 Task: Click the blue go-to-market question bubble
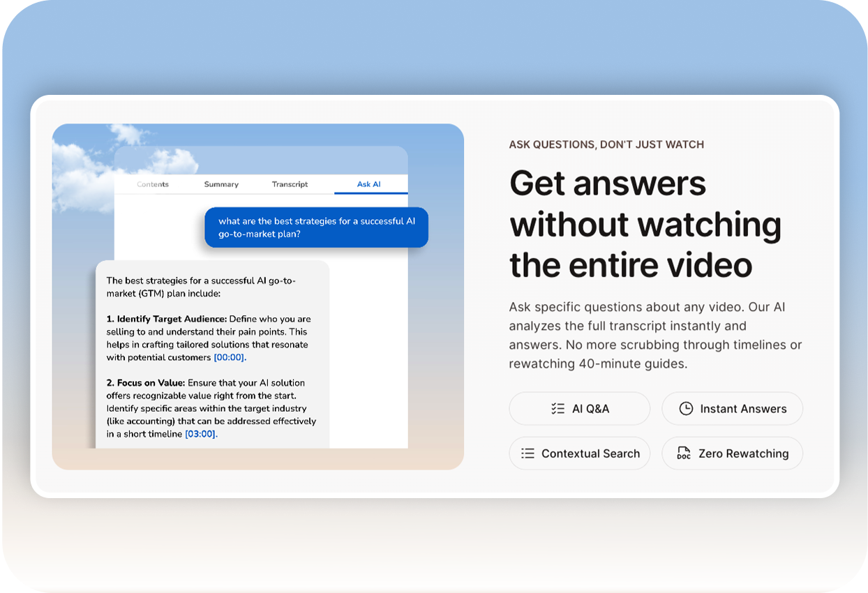pos(316,227)
